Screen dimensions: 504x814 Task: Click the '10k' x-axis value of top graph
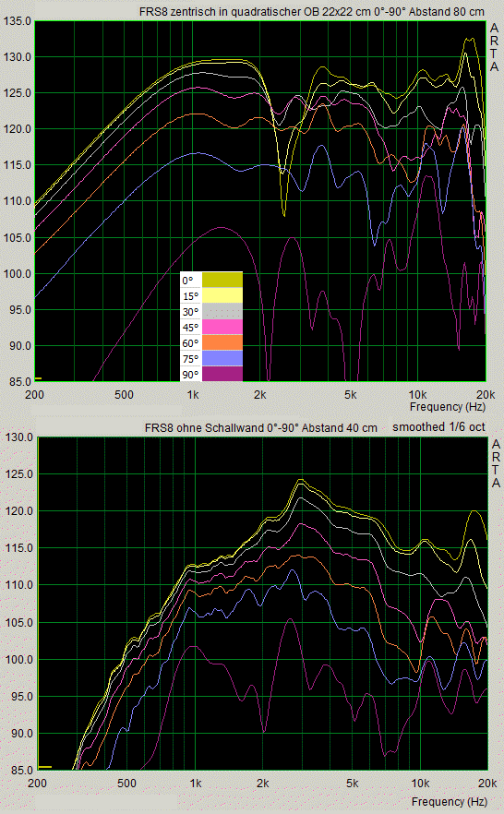417,395
